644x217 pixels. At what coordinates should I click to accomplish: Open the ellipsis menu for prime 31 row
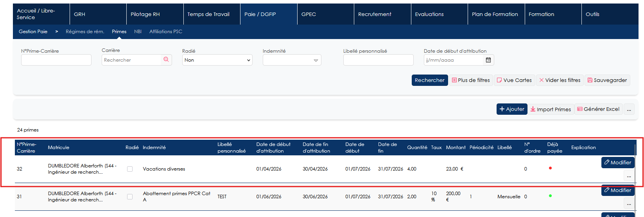click(629, 203)
